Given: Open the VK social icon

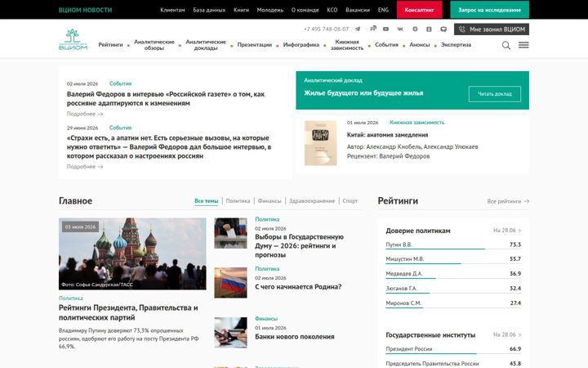Looking at the screenshot, I should coord(400,29).
